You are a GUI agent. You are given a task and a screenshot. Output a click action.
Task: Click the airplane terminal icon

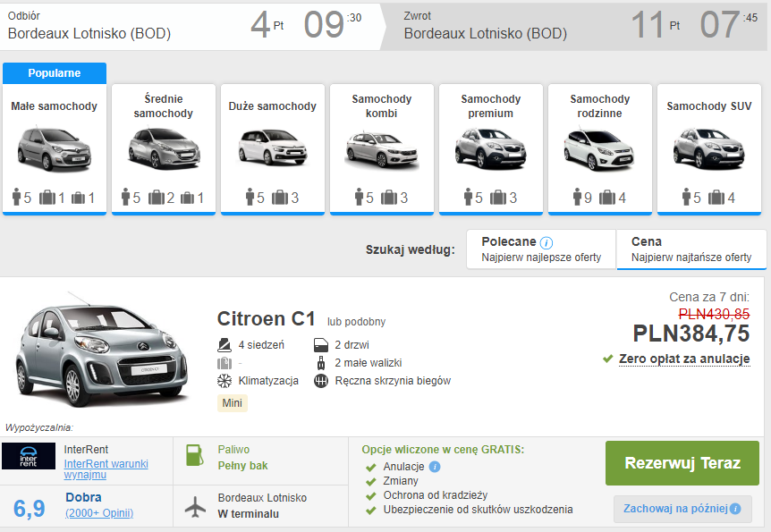(195, 506)
